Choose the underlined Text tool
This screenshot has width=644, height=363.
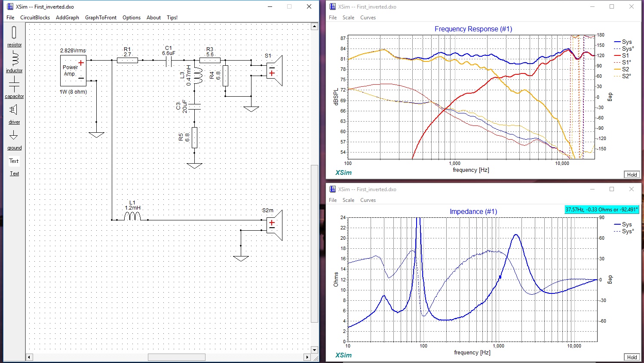(x=14, y=174)
